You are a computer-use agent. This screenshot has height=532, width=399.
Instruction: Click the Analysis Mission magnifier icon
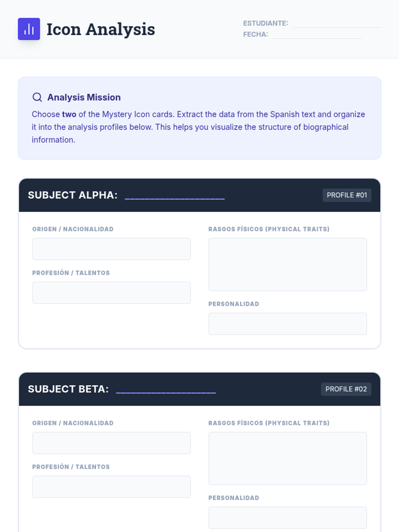[37, 97]
